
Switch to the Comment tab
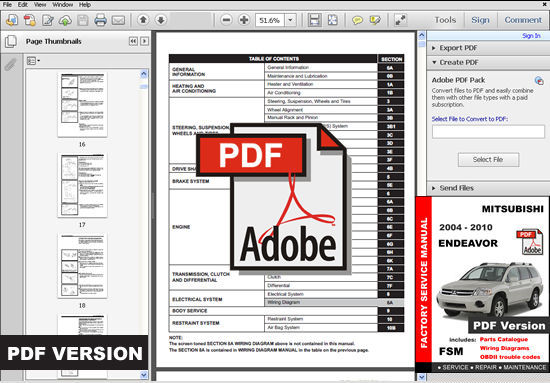[523, 20]
